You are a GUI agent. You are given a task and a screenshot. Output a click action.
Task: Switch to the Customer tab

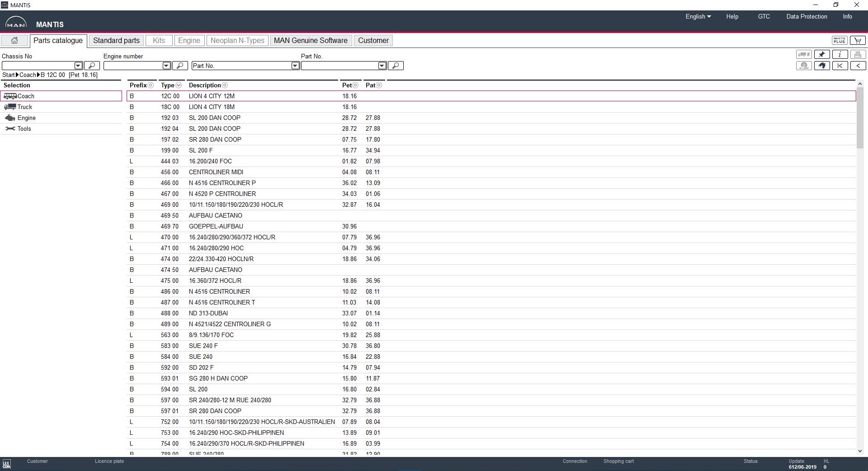pyautogui.click(x=373, y=41)
